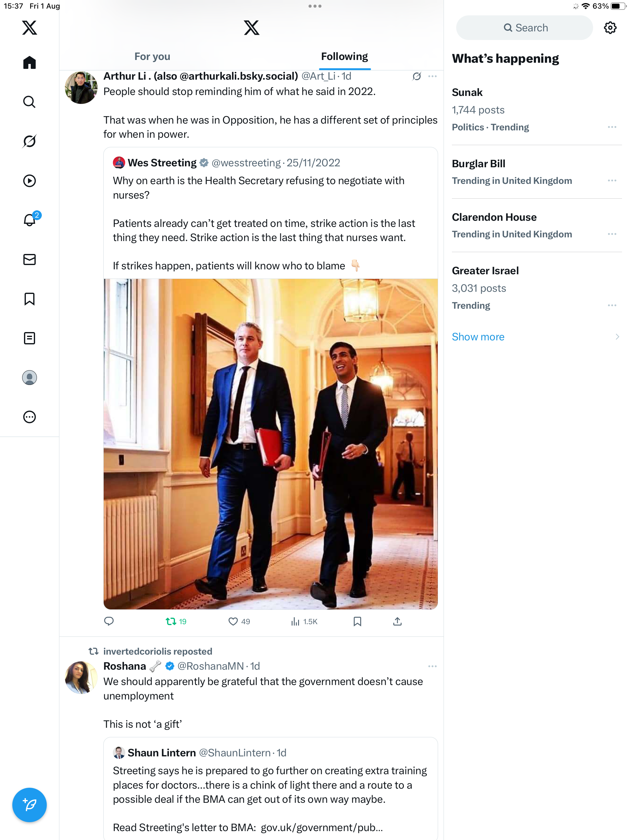
Task: Open Bookmarks in the sidebar
Action: (x=29, y=299)
